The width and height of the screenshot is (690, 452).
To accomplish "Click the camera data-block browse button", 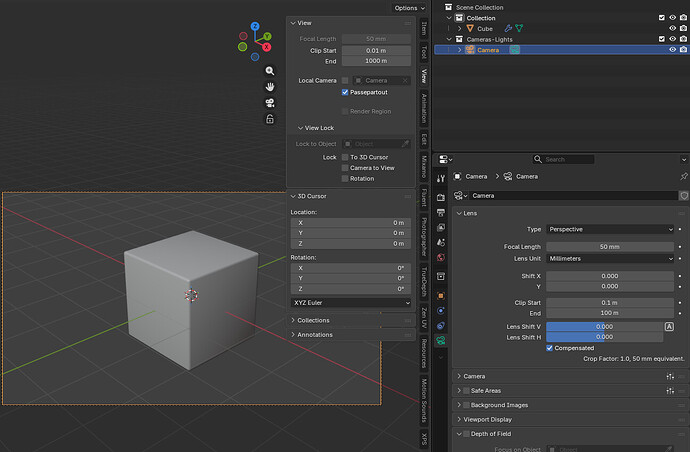I will tap(461, 195).
